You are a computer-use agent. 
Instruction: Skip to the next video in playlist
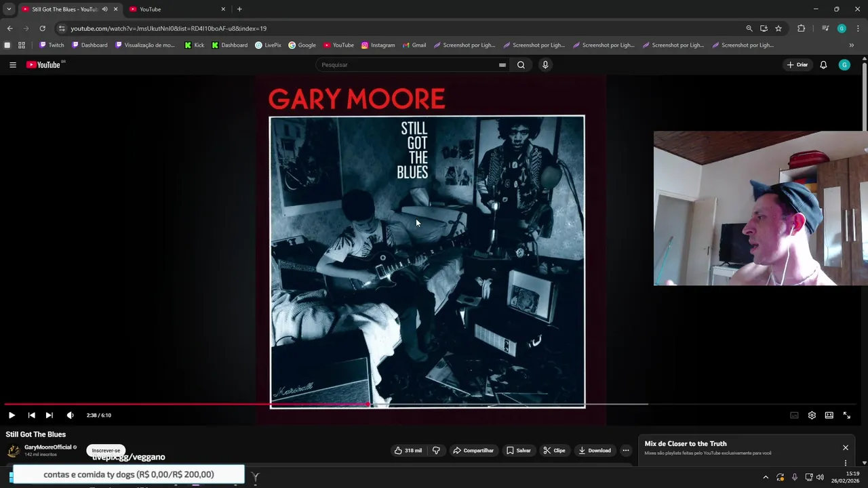click(x=49, y=415)
